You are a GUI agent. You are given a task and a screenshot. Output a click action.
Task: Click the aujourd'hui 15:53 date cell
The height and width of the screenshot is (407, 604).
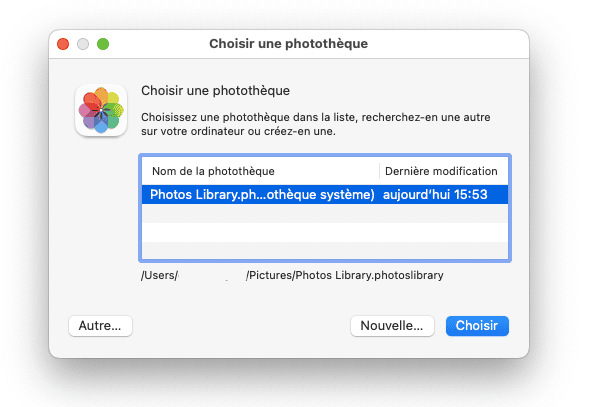[x=435, y=194]
